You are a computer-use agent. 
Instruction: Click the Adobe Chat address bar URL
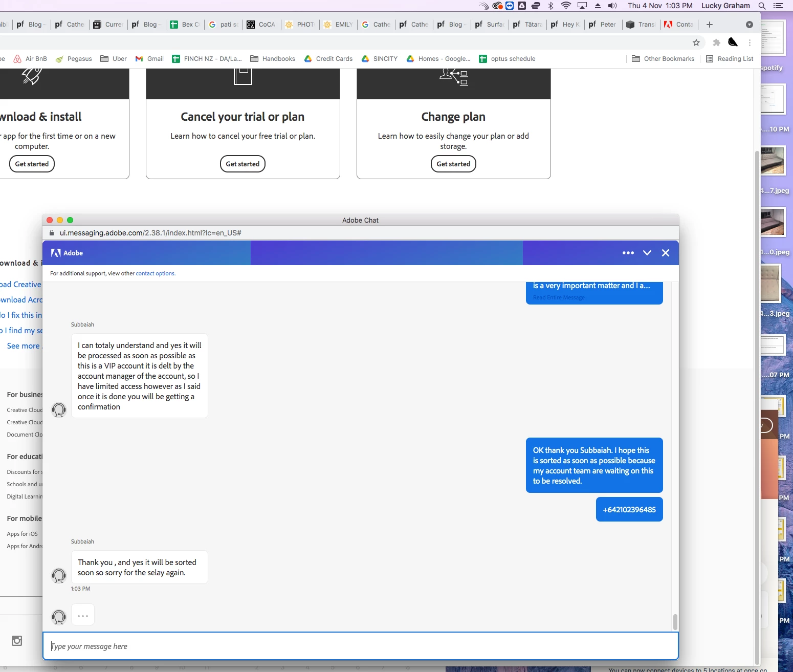click(150, 233)
